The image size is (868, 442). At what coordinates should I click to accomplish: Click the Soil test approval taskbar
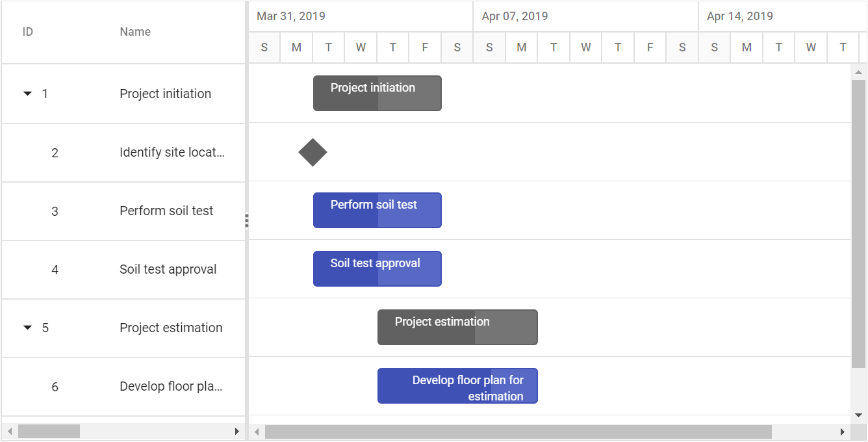pos(377,268)
